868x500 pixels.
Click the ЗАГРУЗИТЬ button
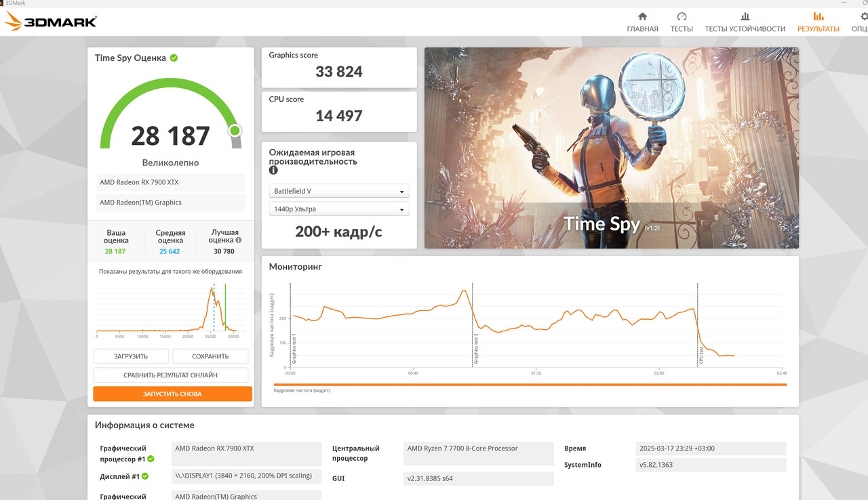(x=131, y=356)
